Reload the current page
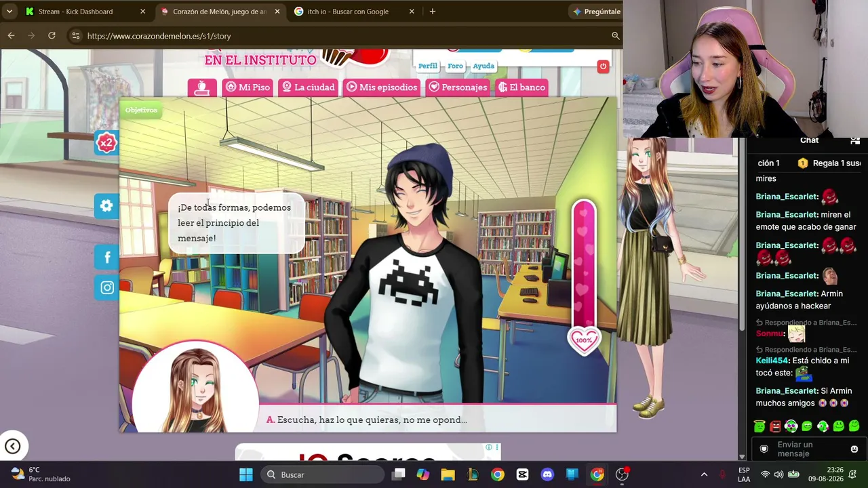 52,36
